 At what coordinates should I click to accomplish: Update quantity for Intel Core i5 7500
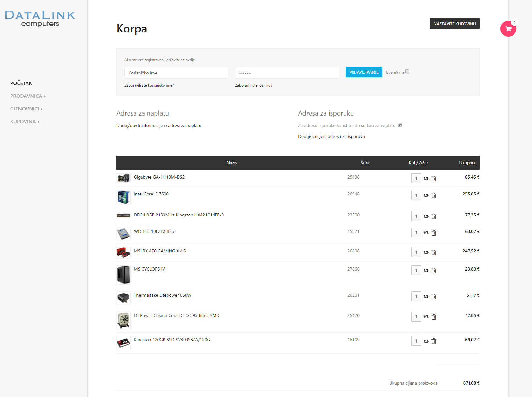click(x=426, y=195)
